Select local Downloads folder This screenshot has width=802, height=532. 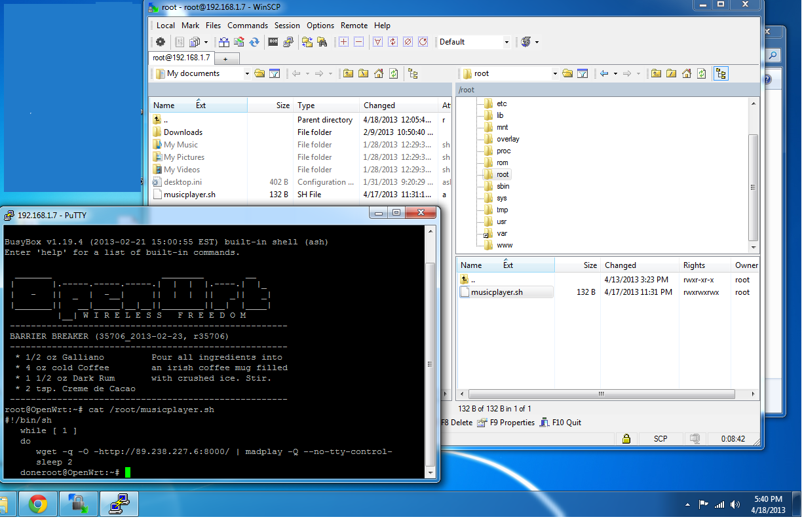pyautogui.click(x=183, y=132)
